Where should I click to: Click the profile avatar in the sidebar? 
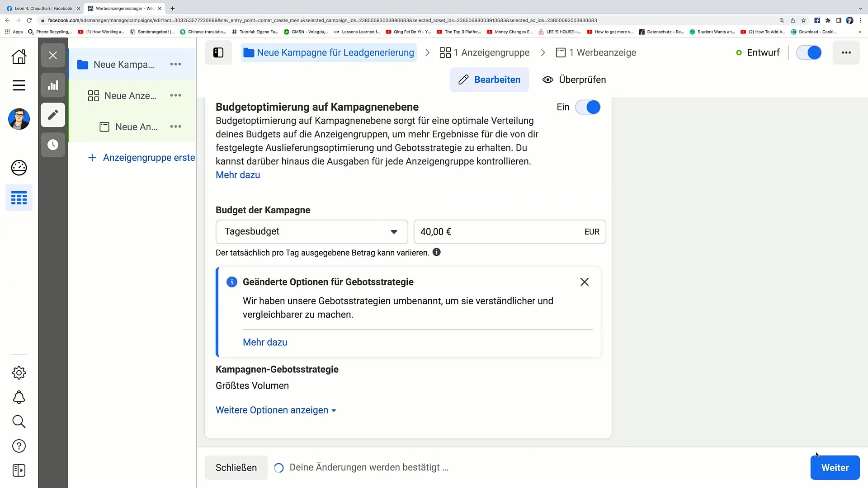pos(19,119)
